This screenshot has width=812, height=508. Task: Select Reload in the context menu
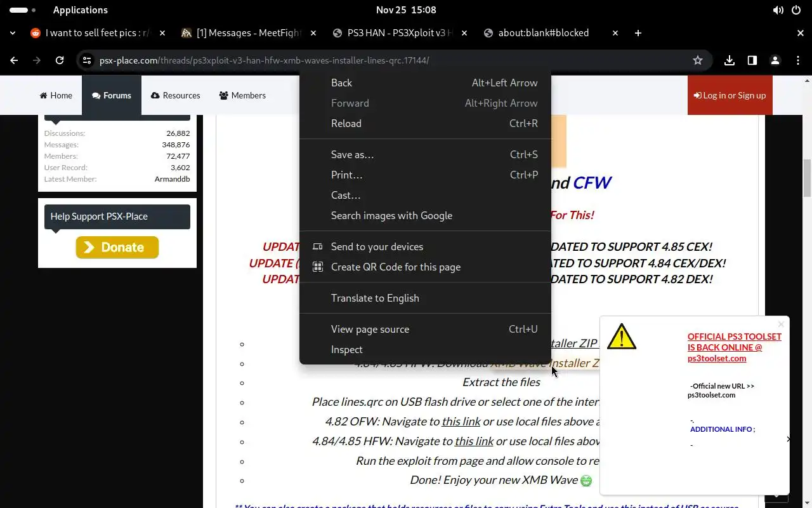click(425, 123)
